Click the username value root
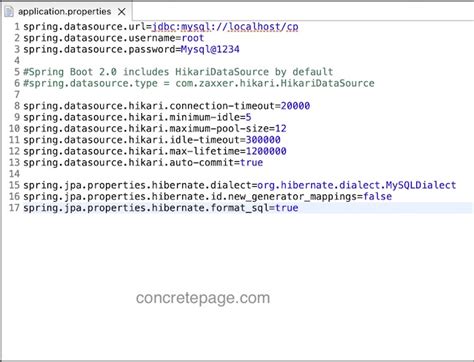Viewport: 474px width, 362px height. point(193,38)
